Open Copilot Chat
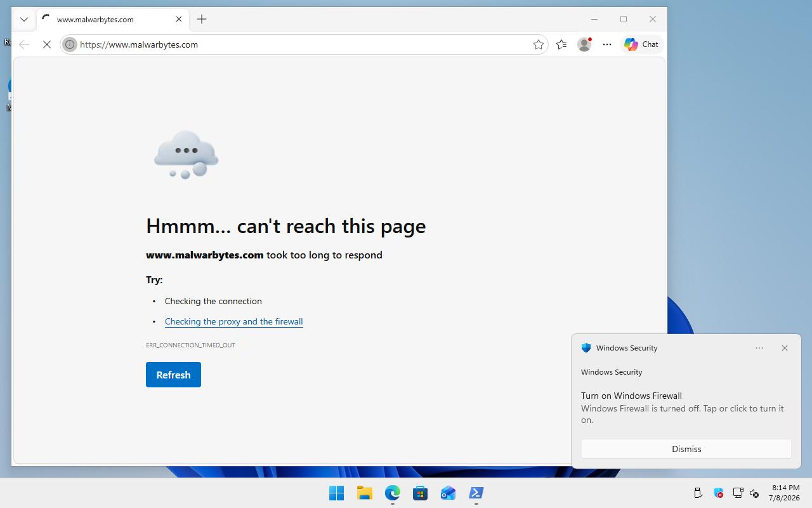Image resolution: width=812 pixels, height=508 pixels. (x=641, y=44)
